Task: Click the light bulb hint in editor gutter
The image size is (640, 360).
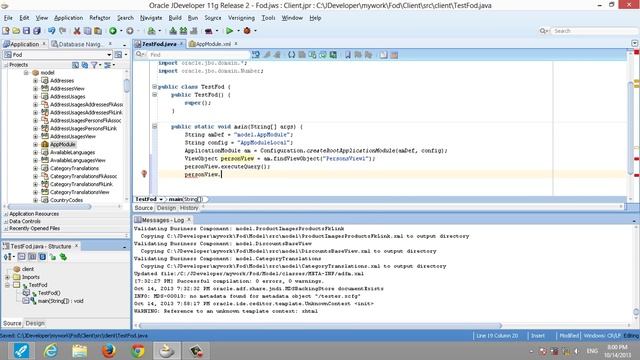Action: click(144, 174)
